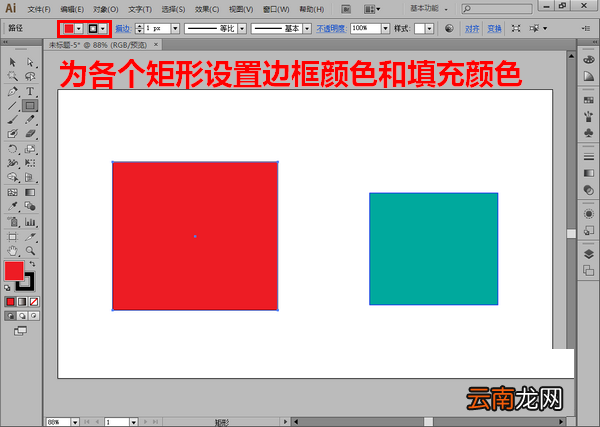Open the 等比 width profile dropdown

pyautogui.click(x=242, y=28)
